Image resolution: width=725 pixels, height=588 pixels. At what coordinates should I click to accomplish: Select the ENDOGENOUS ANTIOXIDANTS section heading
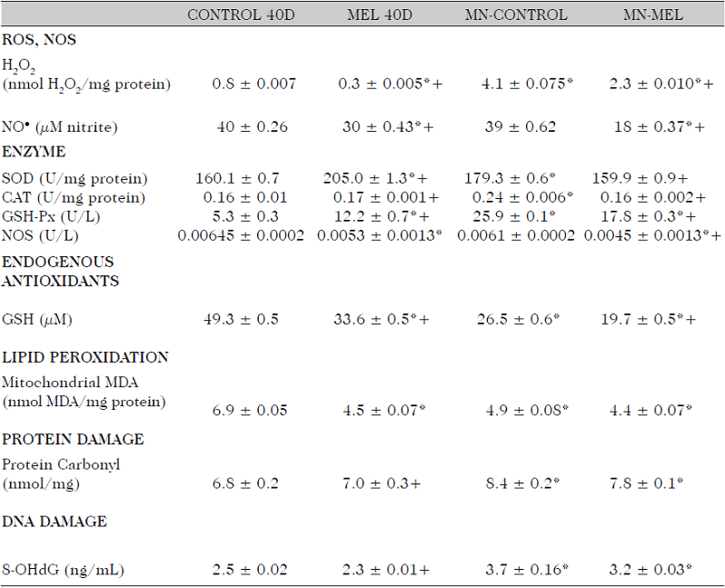coord(60,273)
